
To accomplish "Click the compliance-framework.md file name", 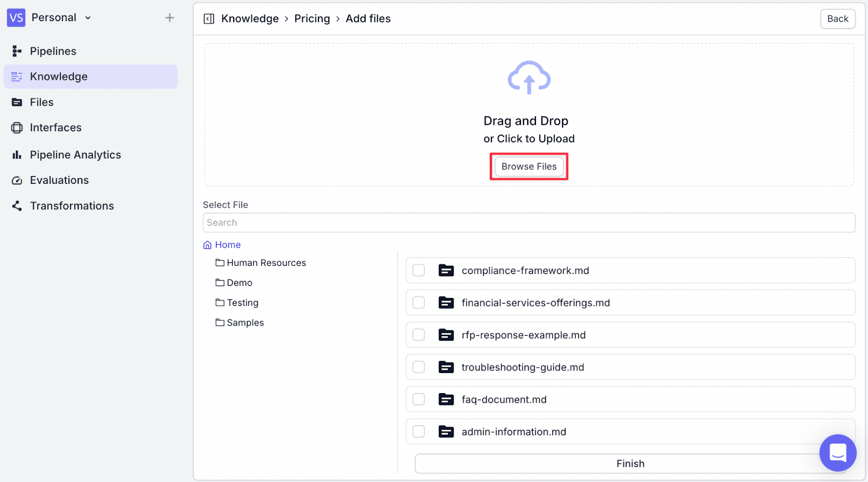I will (x=525, y=271).
